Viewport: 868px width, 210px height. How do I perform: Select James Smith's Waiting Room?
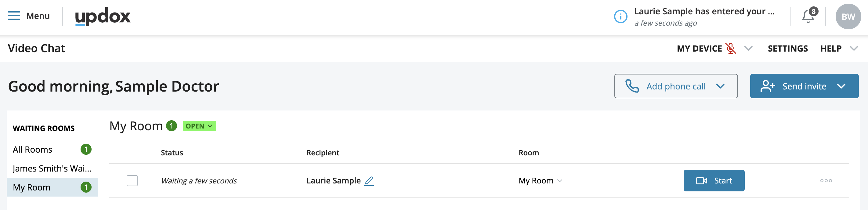coord(52,168)
